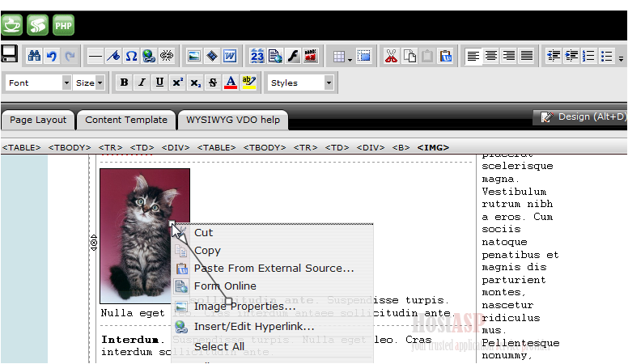Toggle strikethrough formatting
This screenshot has height=364, width=628.
(213, 83)
